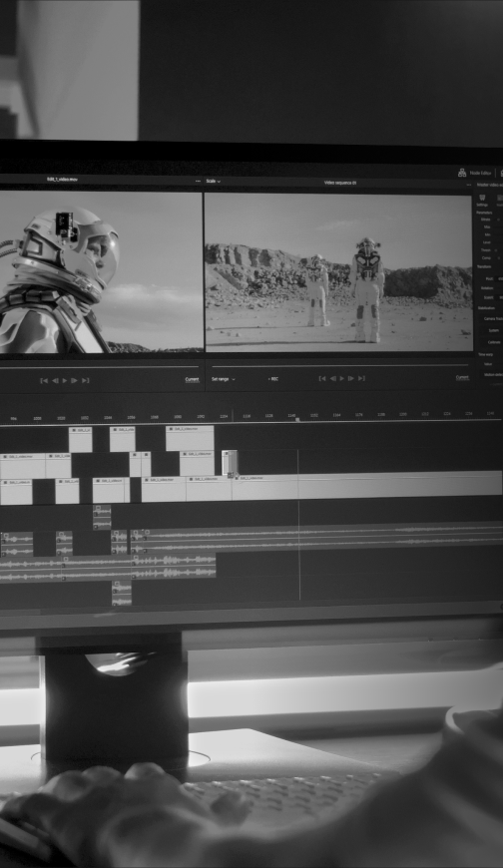Open the Scale dropdown above the viewers
Image resolution: width=503 pixels, height=868 pixels.
point(214,181)
